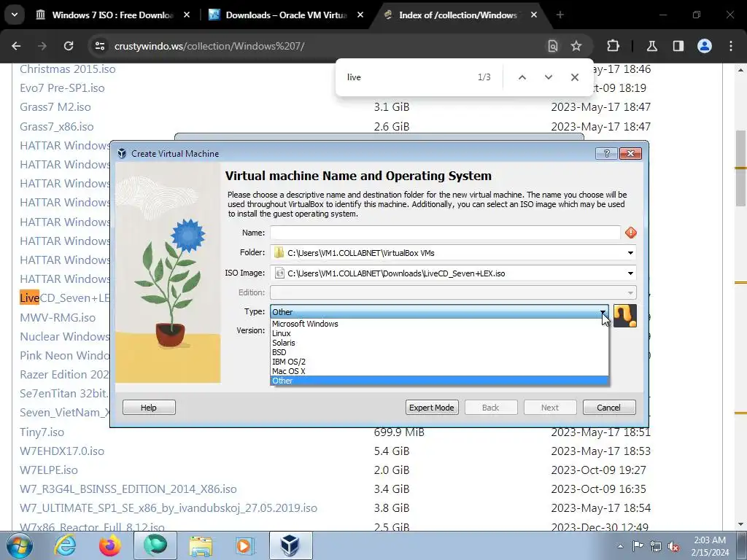Open the Tiny7.iso link
The height and width of the screenshot is (560, 747).
click(42, 432)
